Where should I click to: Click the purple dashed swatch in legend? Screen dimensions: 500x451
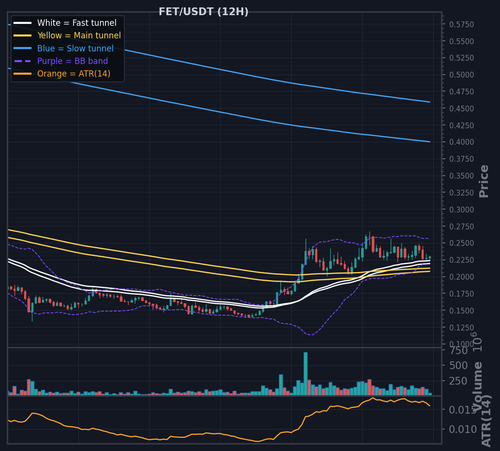(x=22, y=61)
